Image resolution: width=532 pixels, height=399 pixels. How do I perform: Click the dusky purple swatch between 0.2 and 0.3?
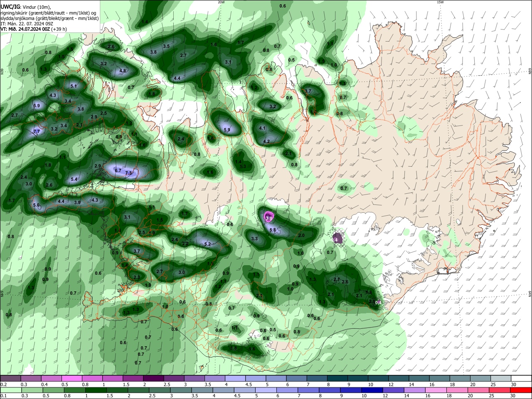point(10,379)
